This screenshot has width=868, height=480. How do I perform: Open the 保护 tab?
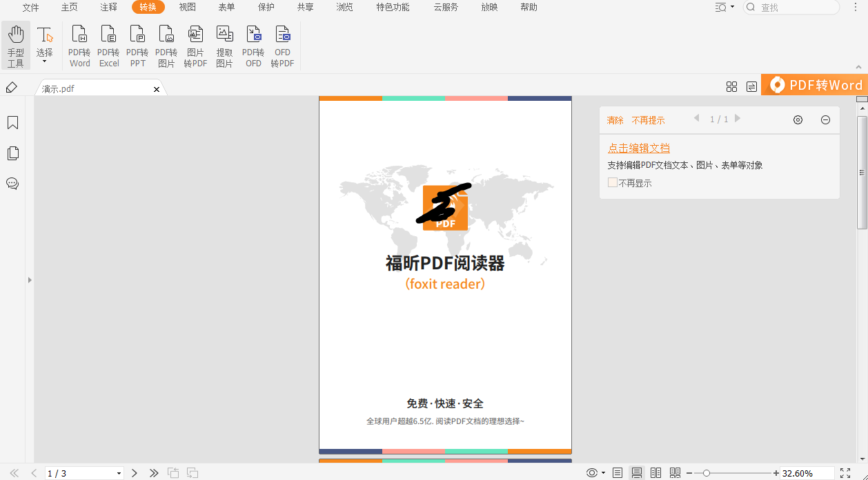(x=266, y=8)
